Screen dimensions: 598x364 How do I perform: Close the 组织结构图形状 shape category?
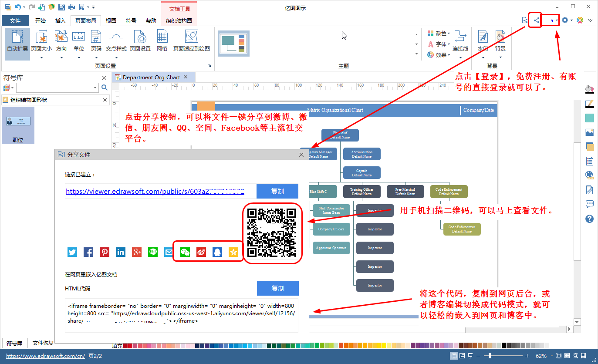(105, 100)
